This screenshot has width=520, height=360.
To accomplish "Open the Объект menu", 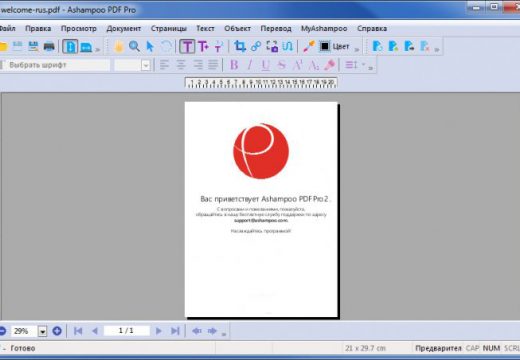I will click(237, 28).
